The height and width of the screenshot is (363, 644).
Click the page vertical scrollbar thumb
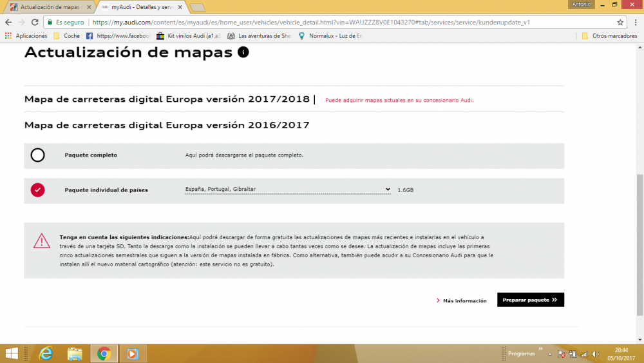pos(640,244)
